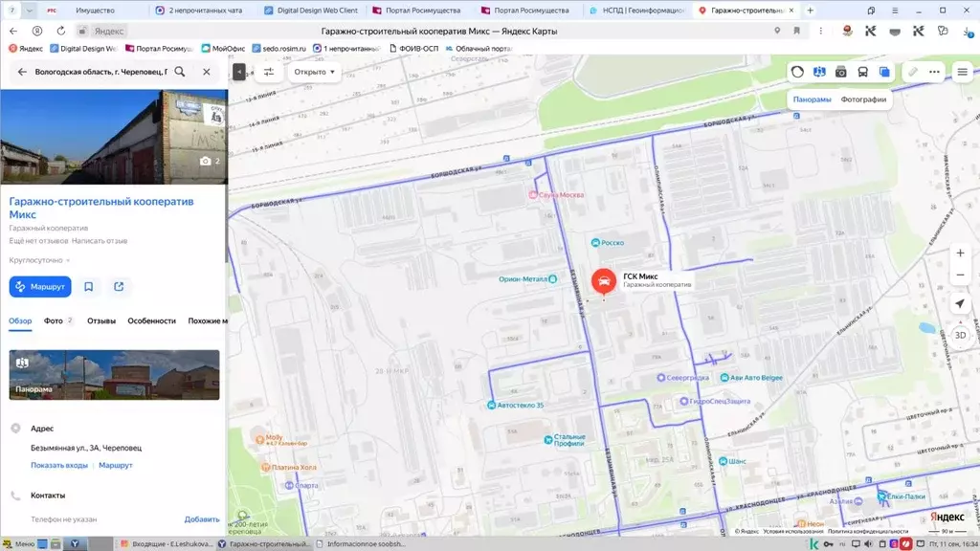Open Входящие mail taskbar item
Screen dimensions: 980x551
point(167,544)
